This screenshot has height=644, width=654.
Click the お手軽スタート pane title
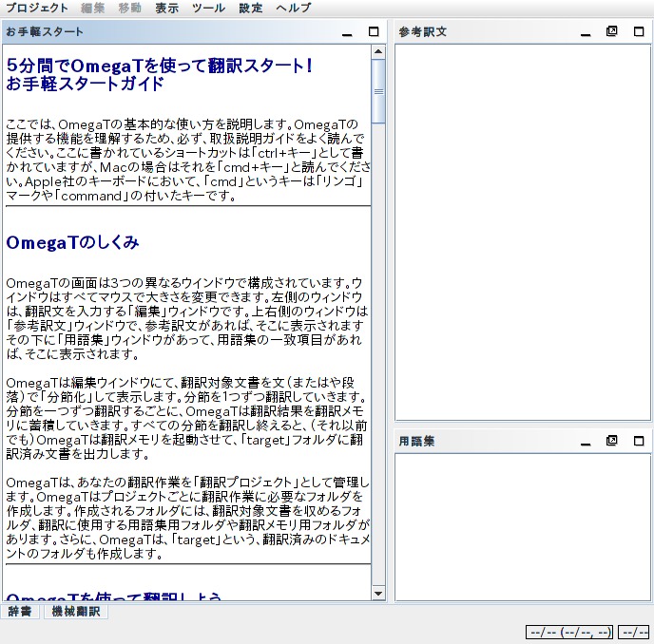tap(45, 31)
